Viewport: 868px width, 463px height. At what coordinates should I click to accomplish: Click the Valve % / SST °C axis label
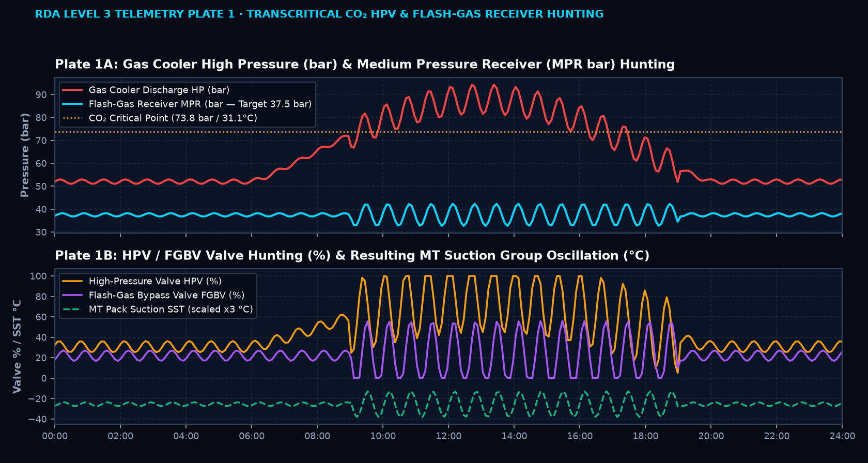point(17,346)
